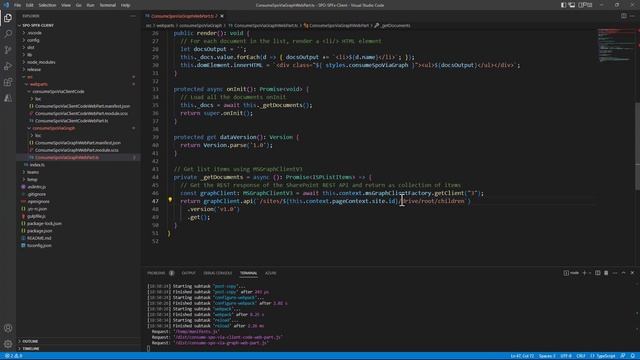Open the Edit menu
640x360 pixels.
(30, 5)
